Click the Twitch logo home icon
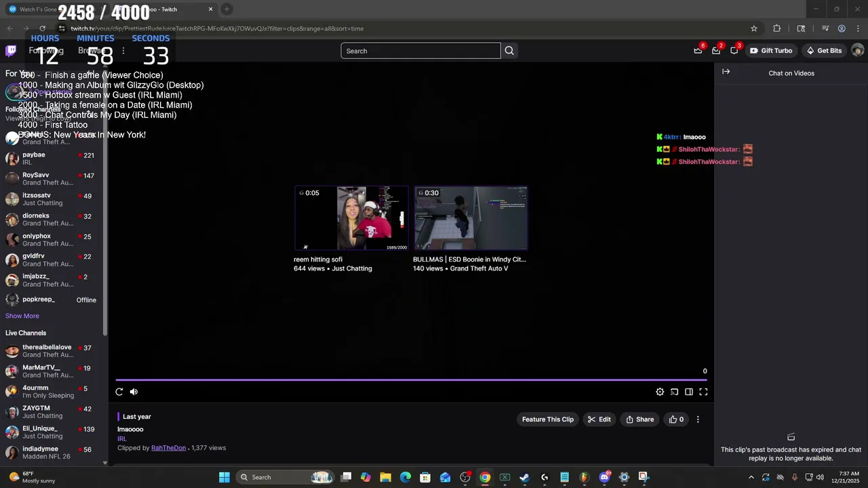The height and width of the screenshot is (488, 868). click(x=11, y=51)
